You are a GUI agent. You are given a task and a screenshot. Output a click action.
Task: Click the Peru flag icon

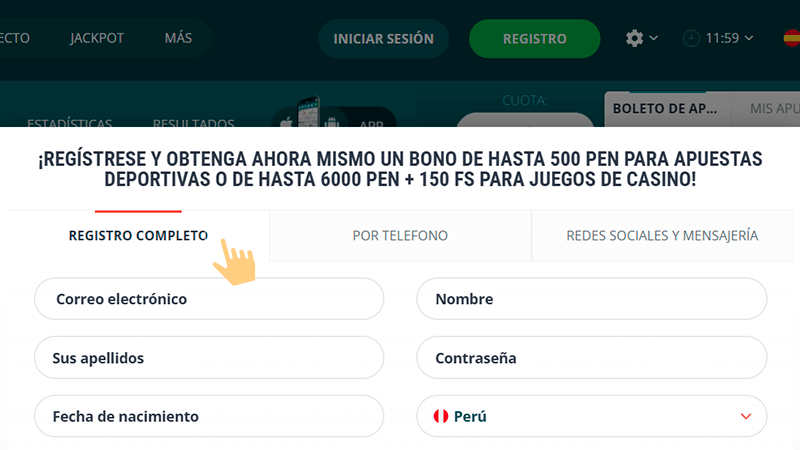[x=438, y=416]
